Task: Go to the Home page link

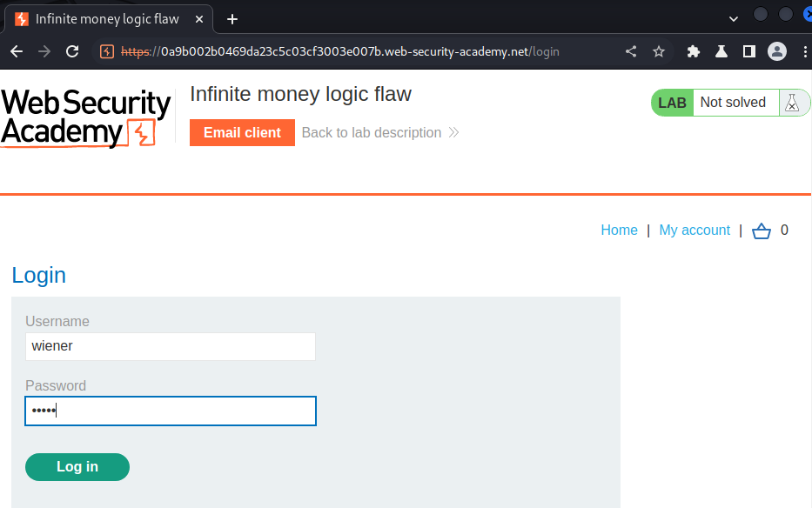Action: pyautogui.click(x=619, y=230)
